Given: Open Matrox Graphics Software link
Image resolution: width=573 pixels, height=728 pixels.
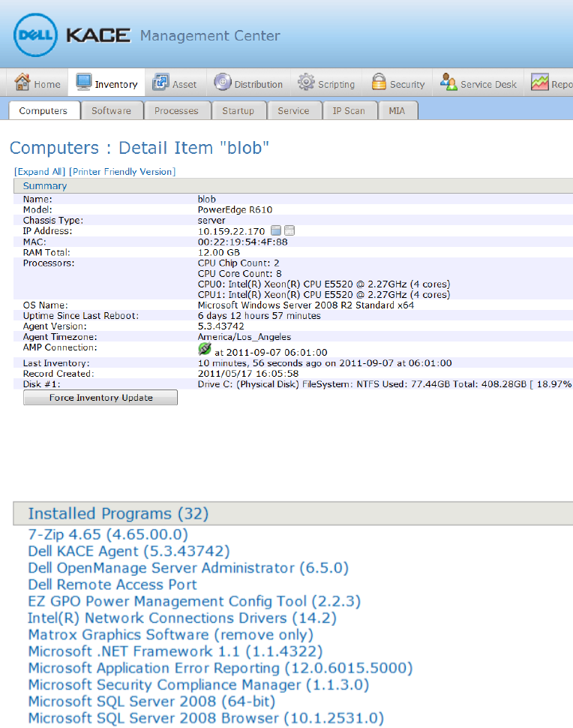Looking at the screenshot, I should pyautogui.click(x=171, y=635).
